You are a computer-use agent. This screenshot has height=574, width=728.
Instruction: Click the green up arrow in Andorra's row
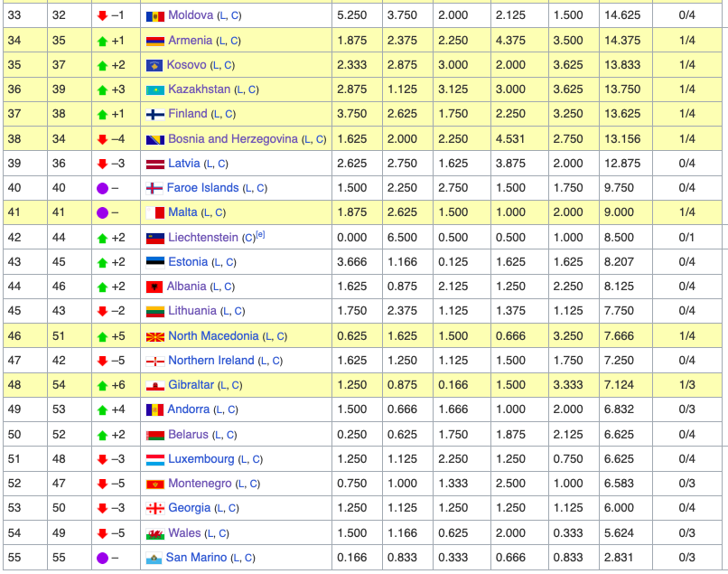102,409
